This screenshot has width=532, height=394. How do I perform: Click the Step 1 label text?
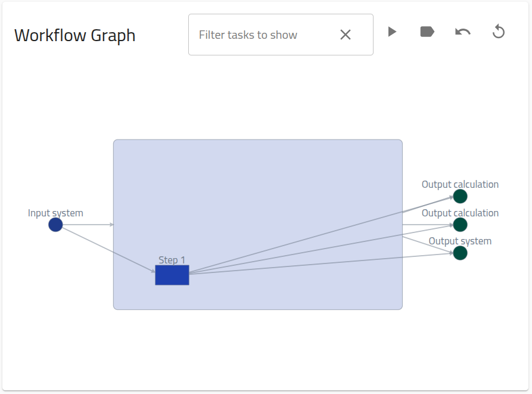click(x=172, y=260)
